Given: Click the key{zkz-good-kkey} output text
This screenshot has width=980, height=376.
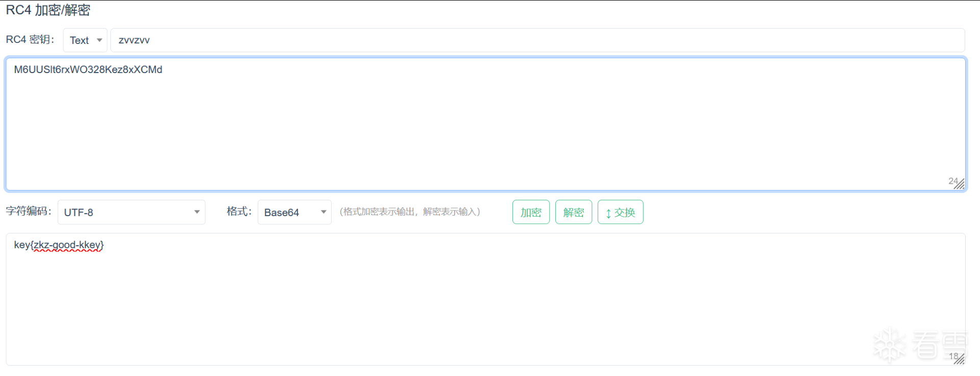Looking at the screenshot, I should click(x=59, y=245).
